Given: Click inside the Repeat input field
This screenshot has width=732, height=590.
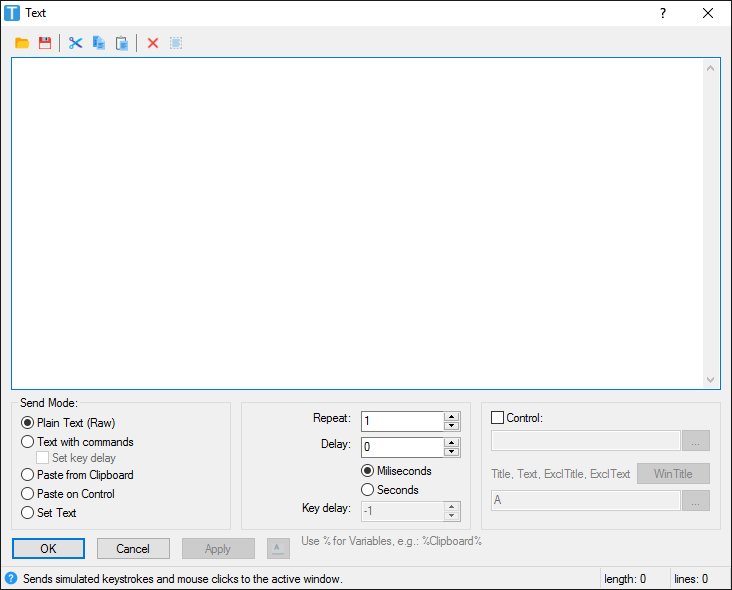Looking at the screenshot, I should (401, 421).
